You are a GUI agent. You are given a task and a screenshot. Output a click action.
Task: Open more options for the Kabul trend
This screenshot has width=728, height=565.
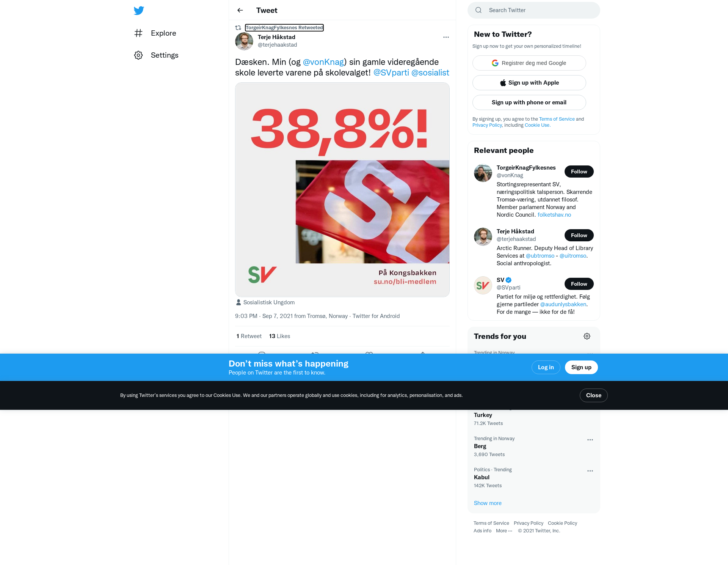pyautogui.click(x=590, y=471)
